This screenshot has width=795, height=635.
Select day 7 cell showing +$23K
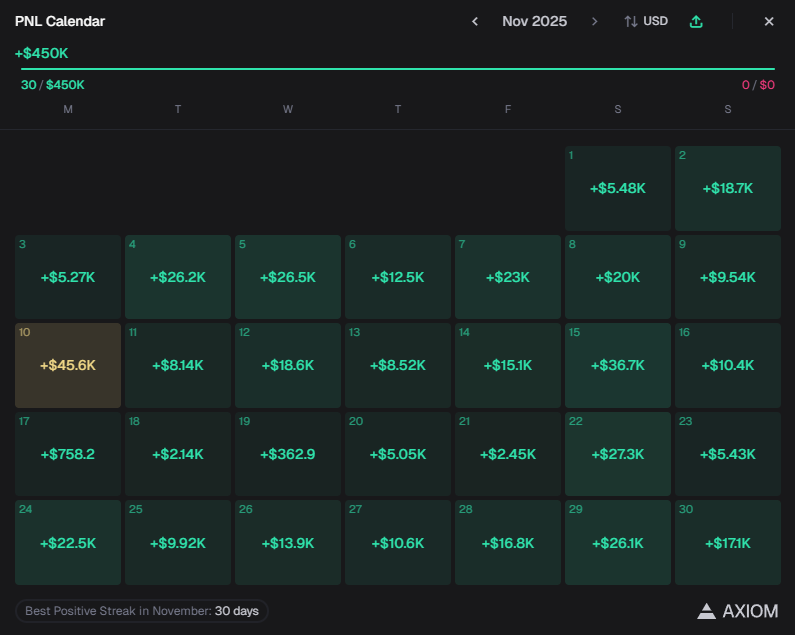pos(508,277)
